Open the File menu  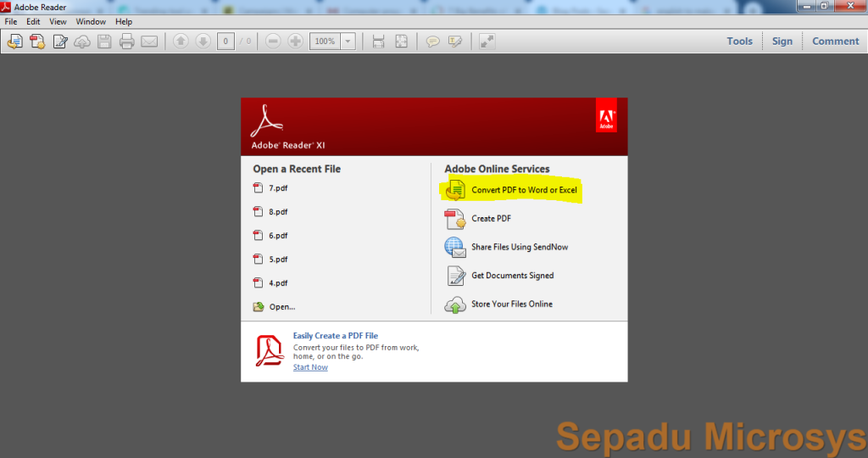10,21
